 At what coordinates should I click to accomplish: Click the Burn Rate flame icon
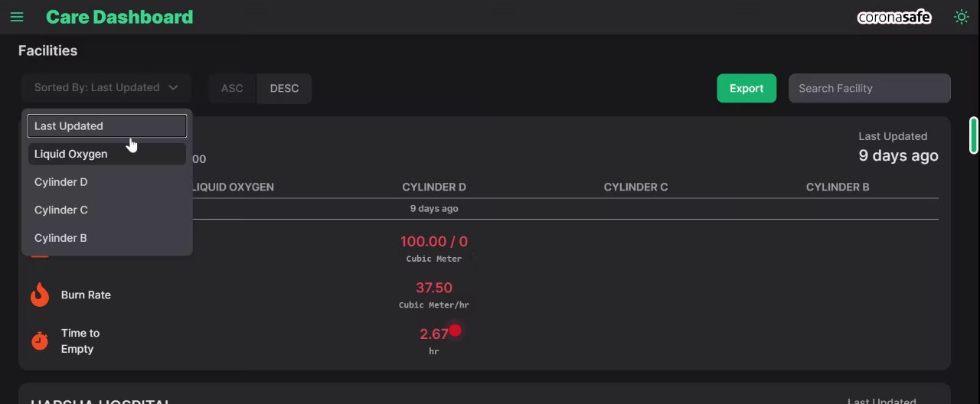coord(40,295)
